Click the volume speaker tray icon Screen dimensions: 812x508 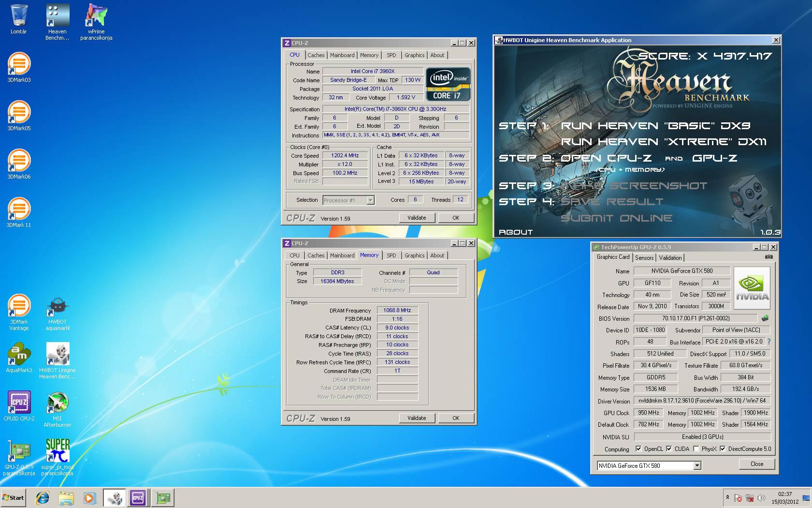pos(761,497)
